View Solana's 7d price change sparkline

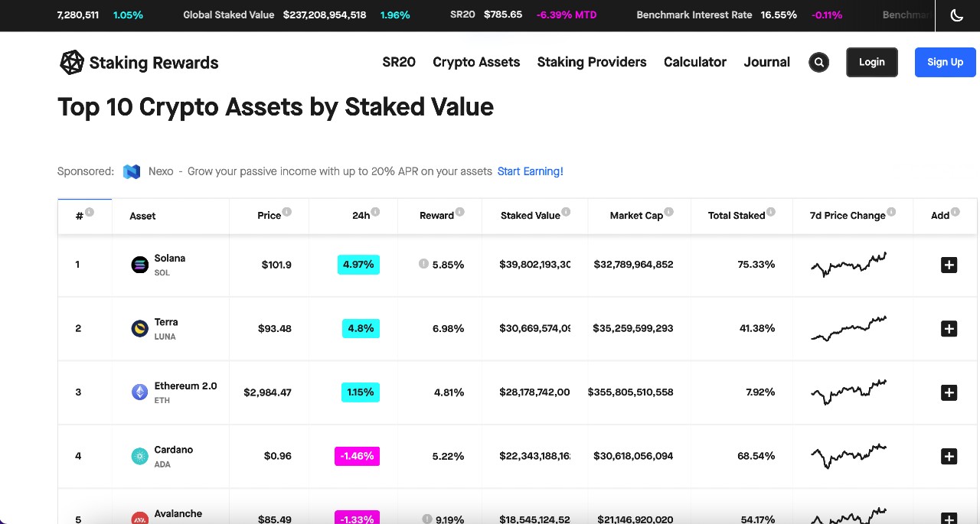point(848,265)
